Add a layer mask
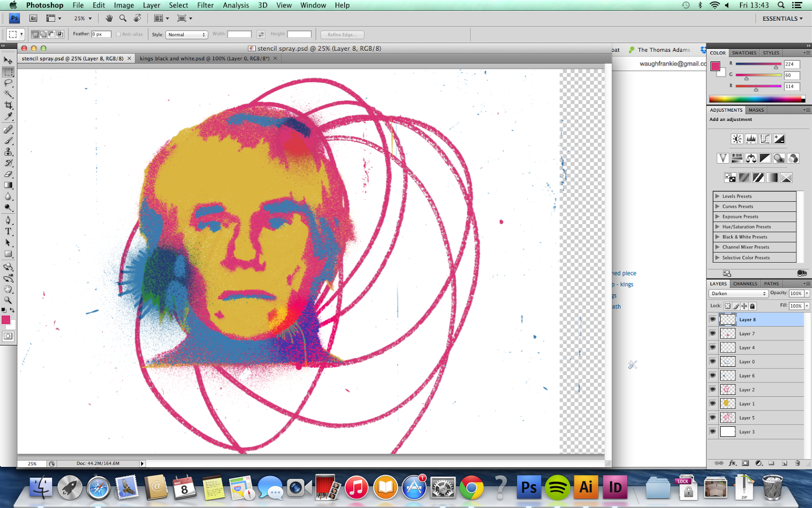This screenshot has width=812, height=508. (746, 463)
